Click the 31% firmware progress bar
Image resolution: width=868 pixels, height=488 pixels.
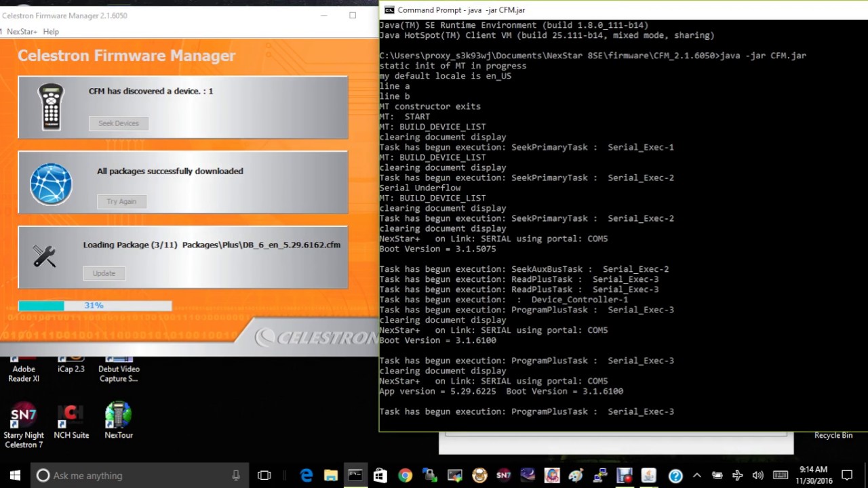95,306
